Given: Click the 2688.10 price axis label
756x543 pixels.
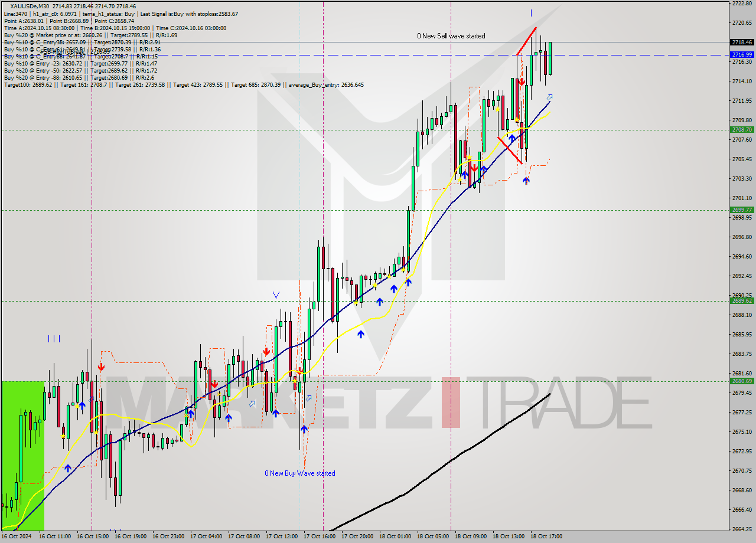Looking at the screenshot, I should 741,315.
